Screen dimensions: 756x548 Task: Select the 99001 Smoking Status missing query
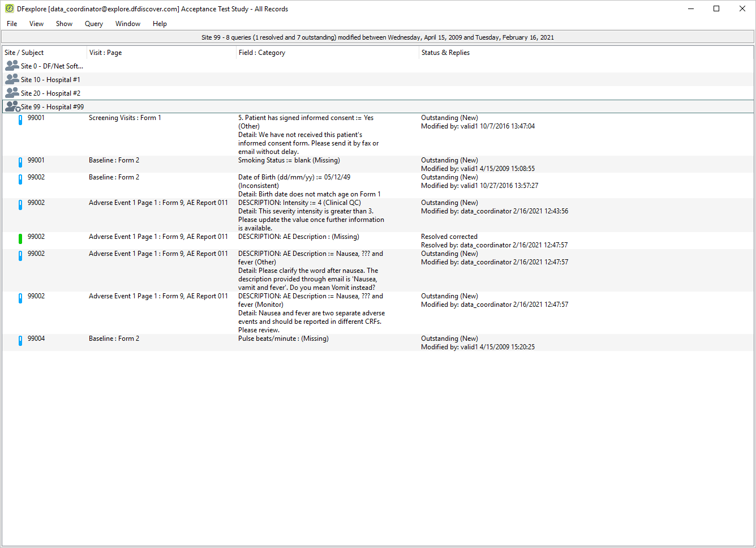point(378,164)
